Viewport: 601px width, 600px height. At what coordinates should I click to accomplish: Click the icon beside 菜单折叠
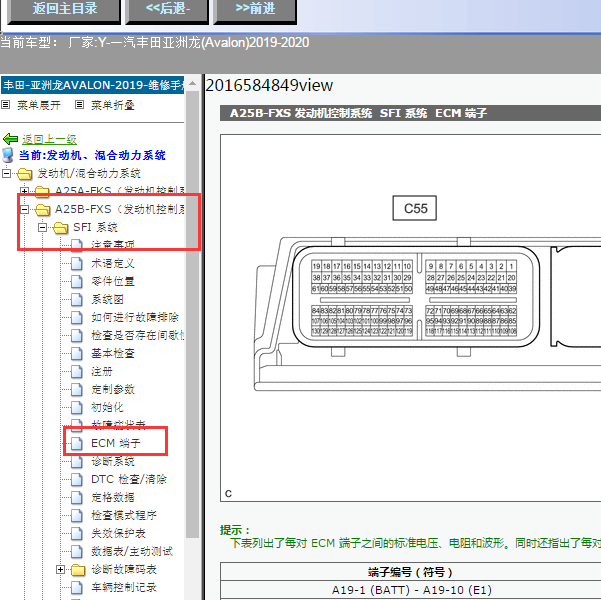pyautogui.click(x=79, y=105)
